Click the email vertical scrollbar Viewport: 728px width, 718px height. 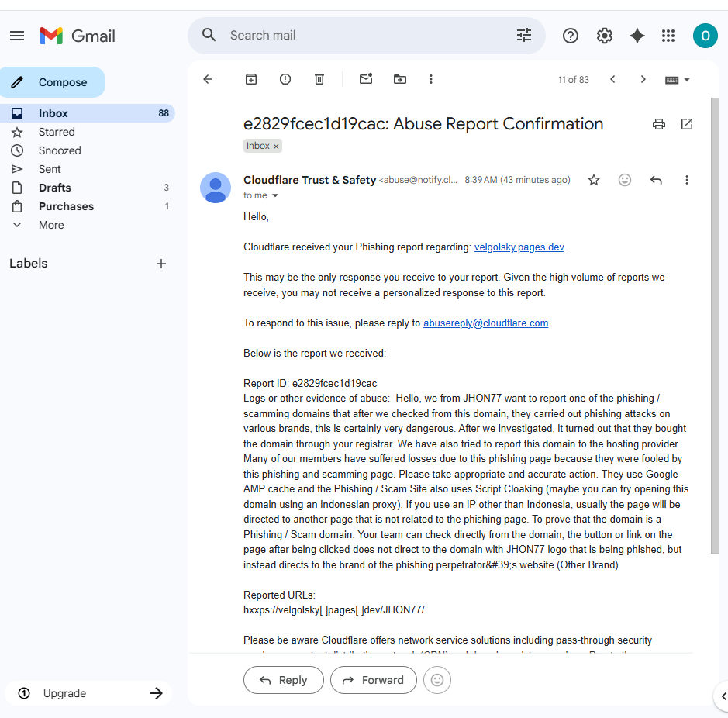(715, 325)
